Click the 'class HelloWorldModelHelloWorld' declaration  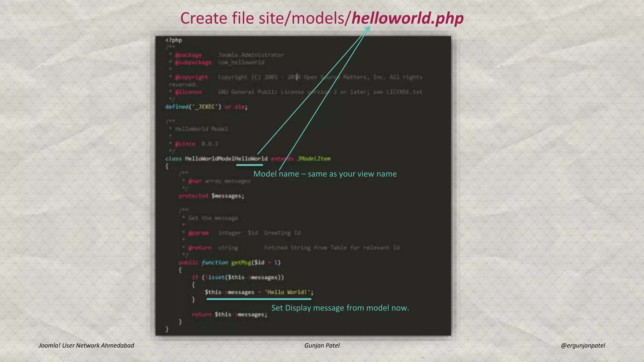pyautogui.click(x=216, y=159)
